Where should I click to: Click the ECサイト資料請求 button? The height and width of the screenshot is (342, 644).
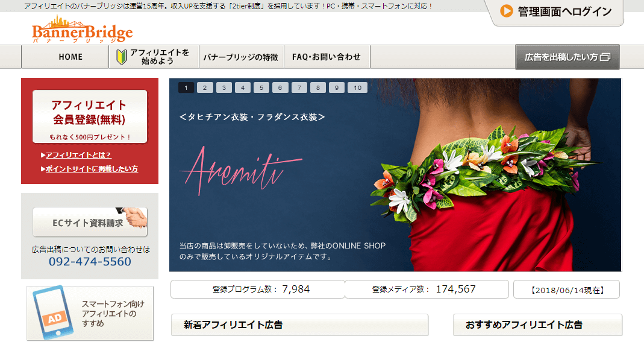point(90,222)
